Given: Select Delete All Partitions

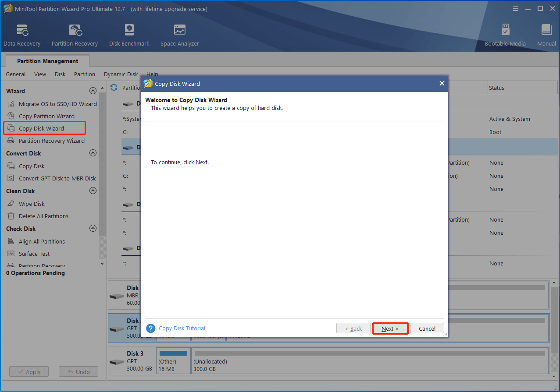Looking at the screenshot, I should (43, 215).
